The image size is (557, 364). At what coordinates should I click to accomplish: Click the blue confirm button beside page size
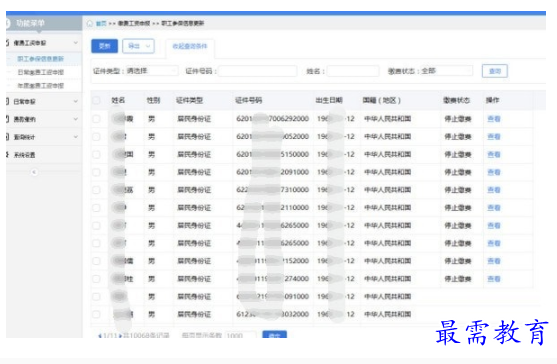(274, 335)
